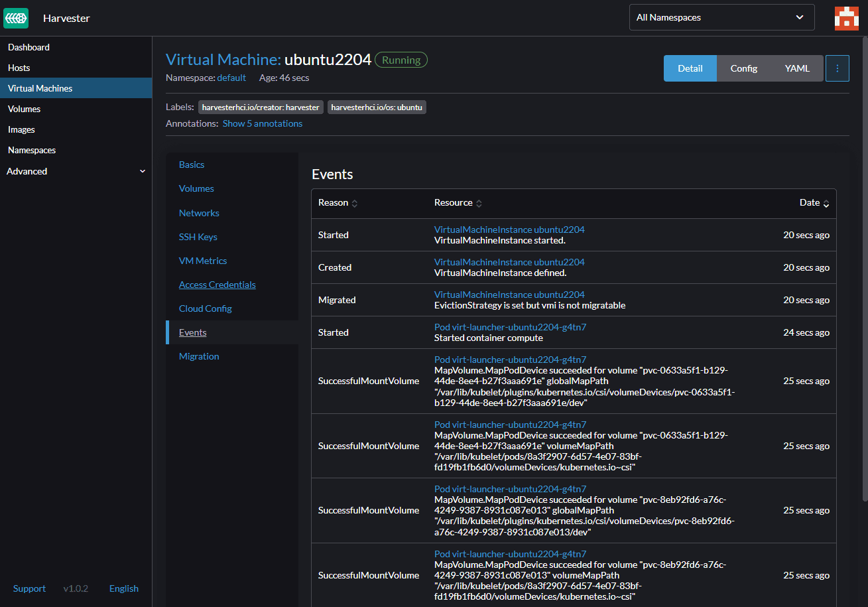Switch to the YAML view
The width and height of the screenshot is (868, 607).
pyautogui.click(x=796, y=68)
